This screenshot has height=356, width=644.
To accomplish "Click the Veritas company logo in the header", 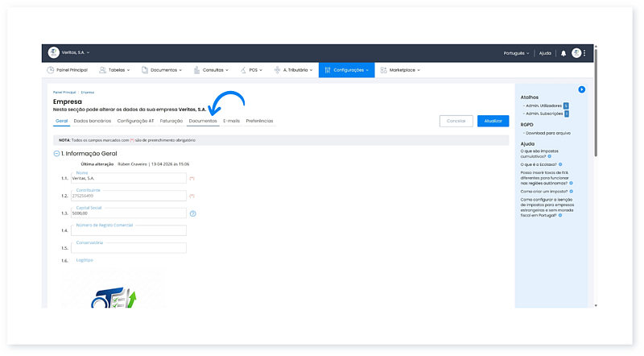I will (x=53, y=52).
